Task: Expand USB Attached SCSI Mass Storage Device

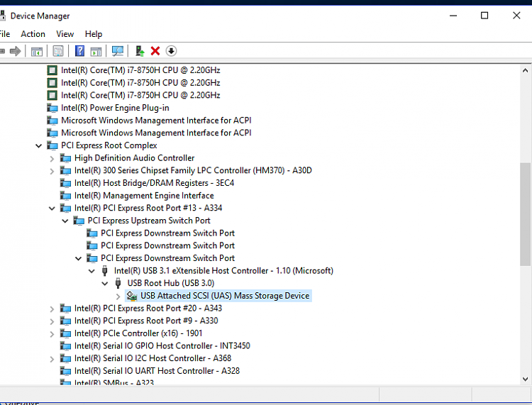Action: (x=118, y=296)
